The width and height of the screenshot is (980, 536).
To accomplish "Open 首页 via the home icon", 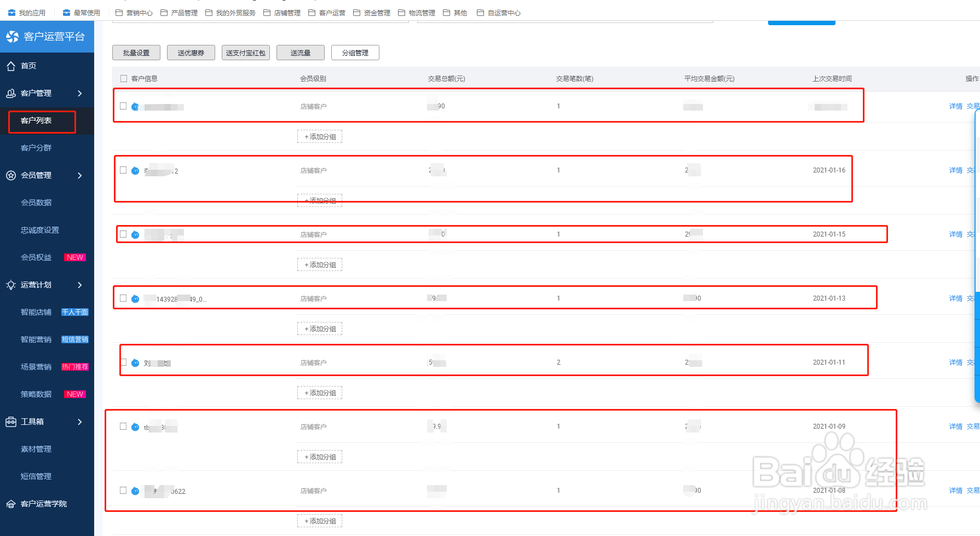I will click(11, 66).
